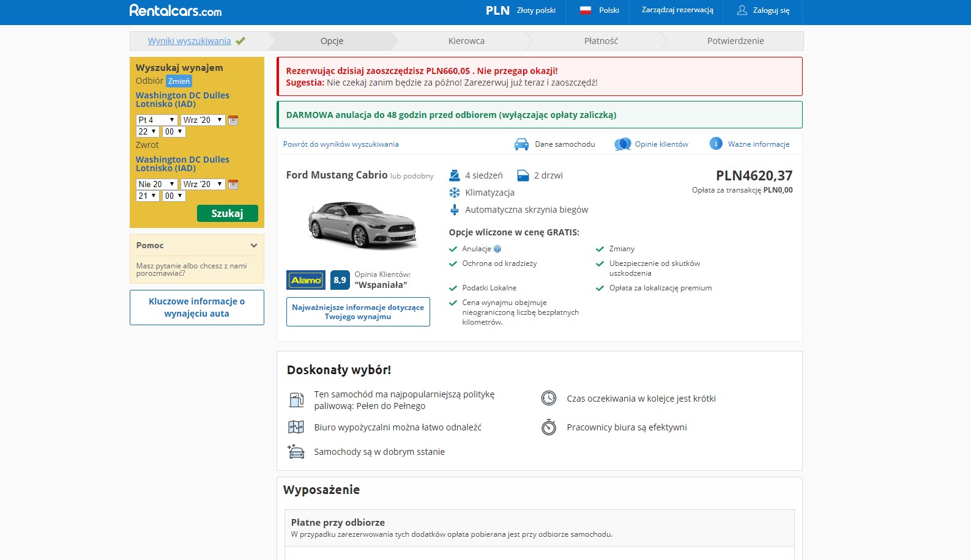Click the 8,9 rating badge
This screenshot has width=971, height=560.
340,280
